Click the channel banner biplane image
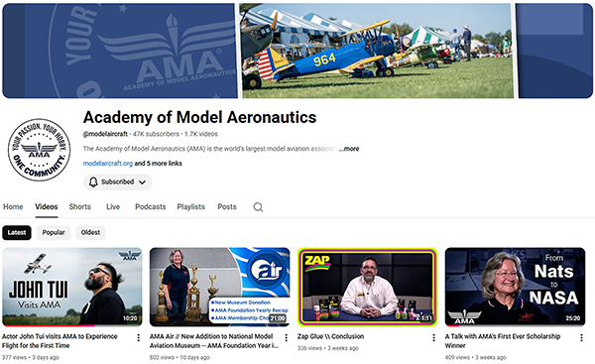 [378, 51]
